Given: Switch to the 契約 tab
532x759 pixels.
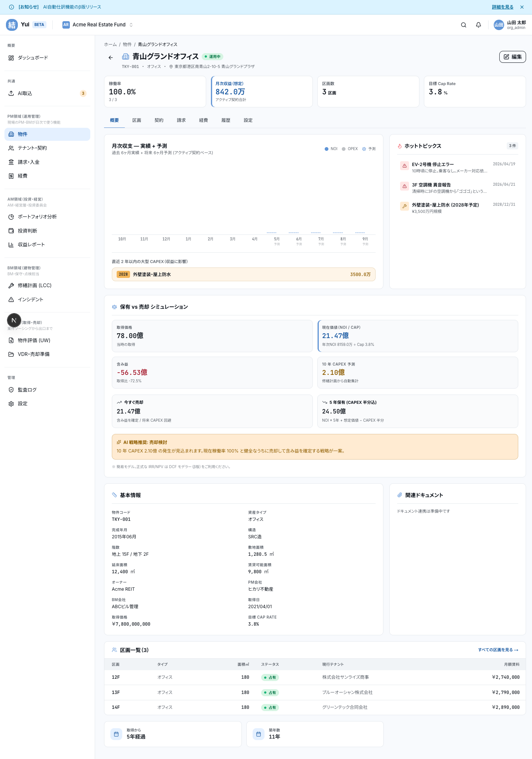Looking at the screenshot, I should coord(159,120).
